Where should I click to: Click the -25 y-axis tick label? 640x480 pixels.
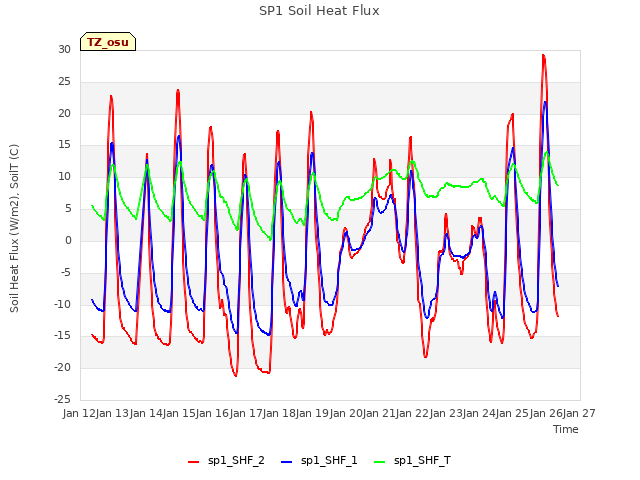tap(62, 399)
